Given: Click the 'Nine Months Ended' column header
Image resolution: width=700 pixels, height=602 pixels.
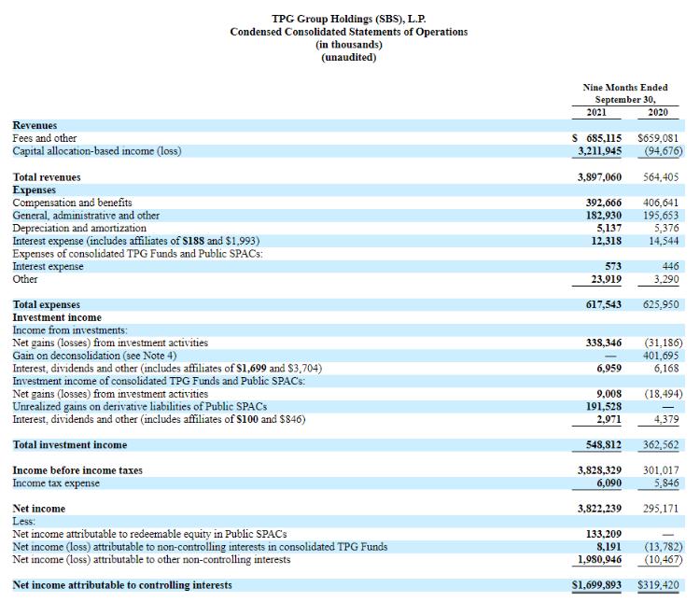Looking at the screenshot, I should tap(625, 88).
